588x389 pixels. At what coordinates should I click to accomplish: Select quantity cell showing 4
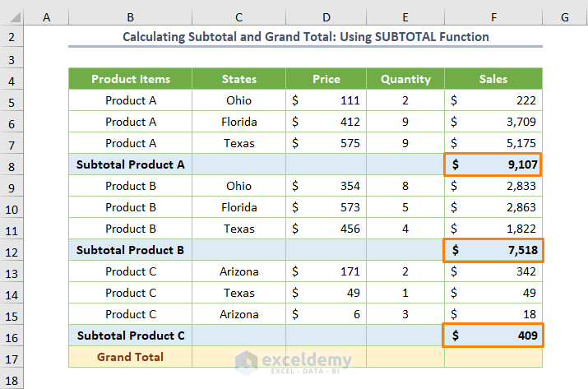pyautogui.click(x=405, y=229)
